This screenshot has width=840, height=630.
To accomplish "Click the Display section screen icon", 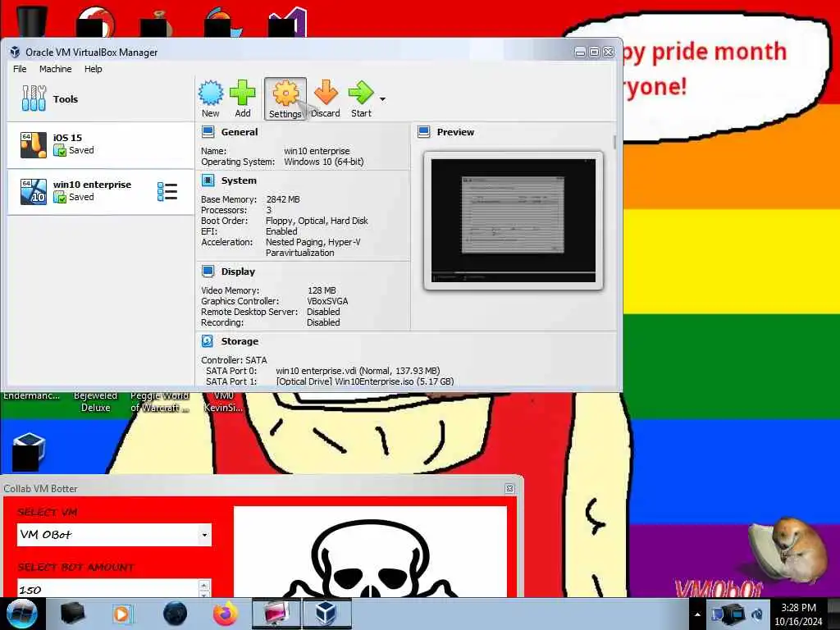I will tap(208, 272).
